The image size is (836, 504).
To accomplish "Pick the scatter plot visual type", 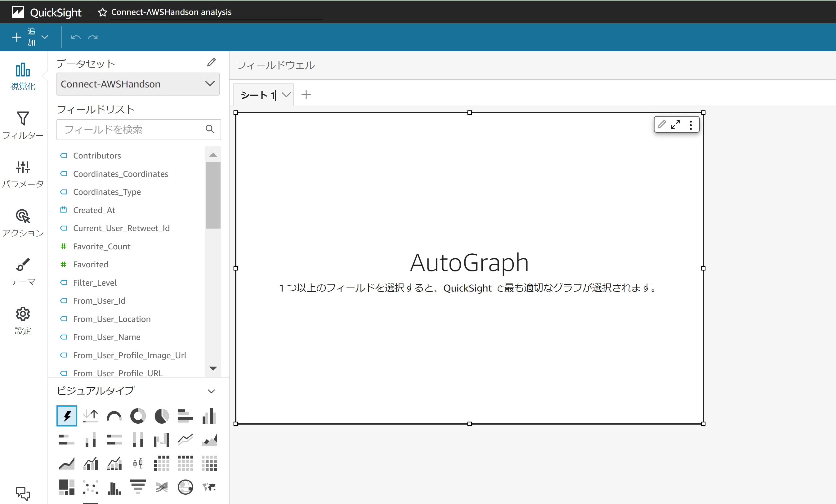I will (90, 487).
